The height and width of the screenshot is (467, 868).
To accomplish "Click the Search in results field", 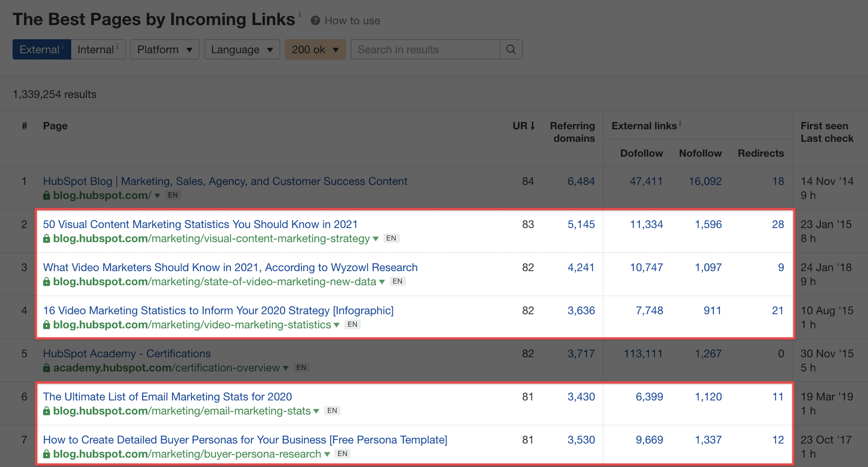I will (x=425, y=50).
